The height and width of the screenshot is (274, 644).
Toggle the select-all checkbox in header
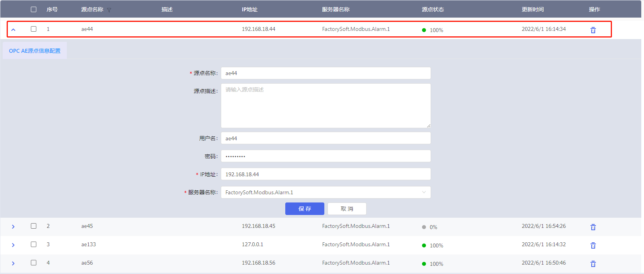tap(34, 9)
